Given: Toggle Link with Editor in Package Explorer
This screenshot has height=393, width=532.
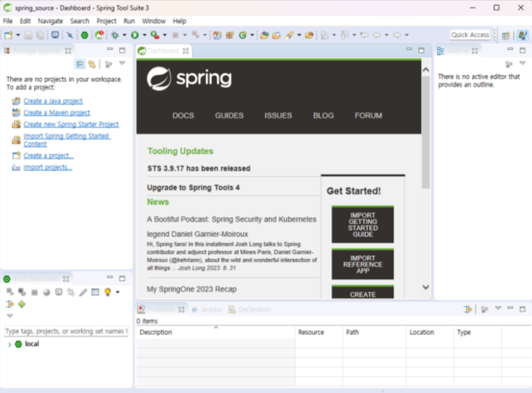Looking at the screenshot, I should (92, 64).
